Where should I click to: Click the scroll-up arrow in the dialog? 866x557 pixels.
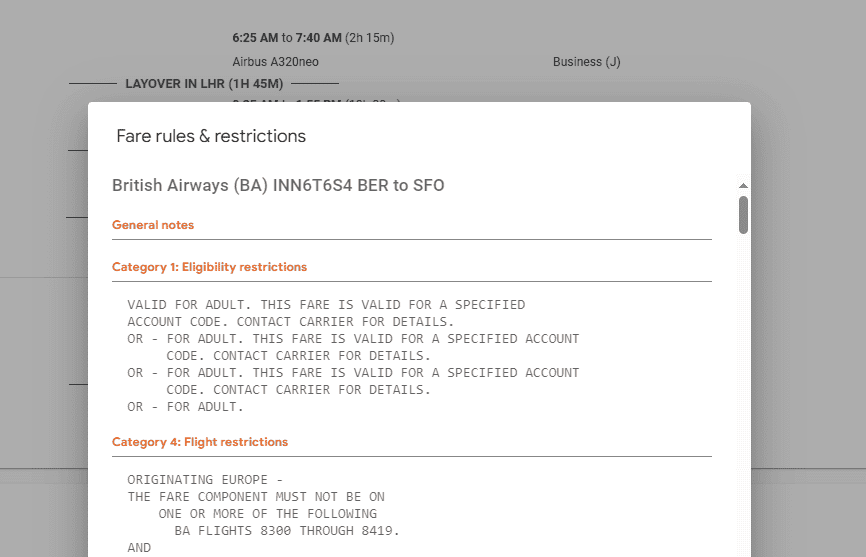pos(743,186)
